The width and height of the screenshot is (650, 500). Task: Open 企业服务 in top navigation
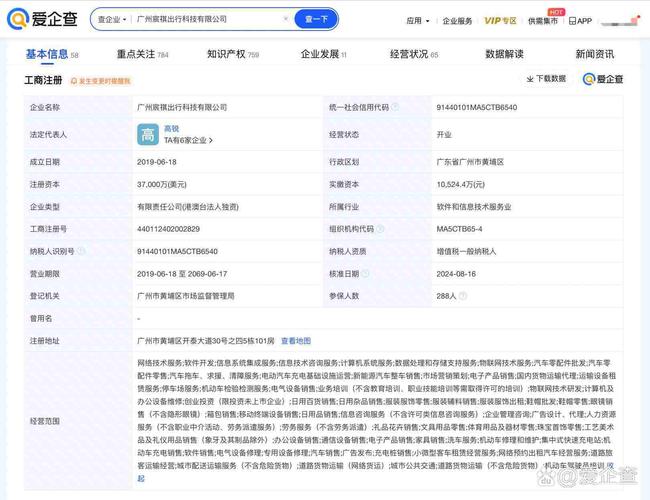pos(457,21)
